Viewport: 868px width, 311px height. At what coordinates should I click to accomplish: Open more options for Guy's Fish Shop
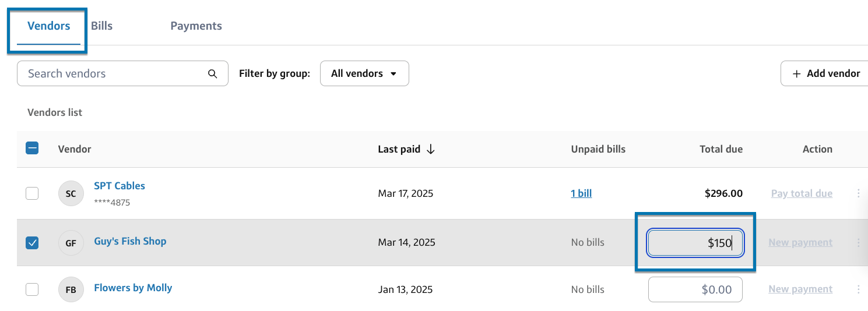point(858,243)
